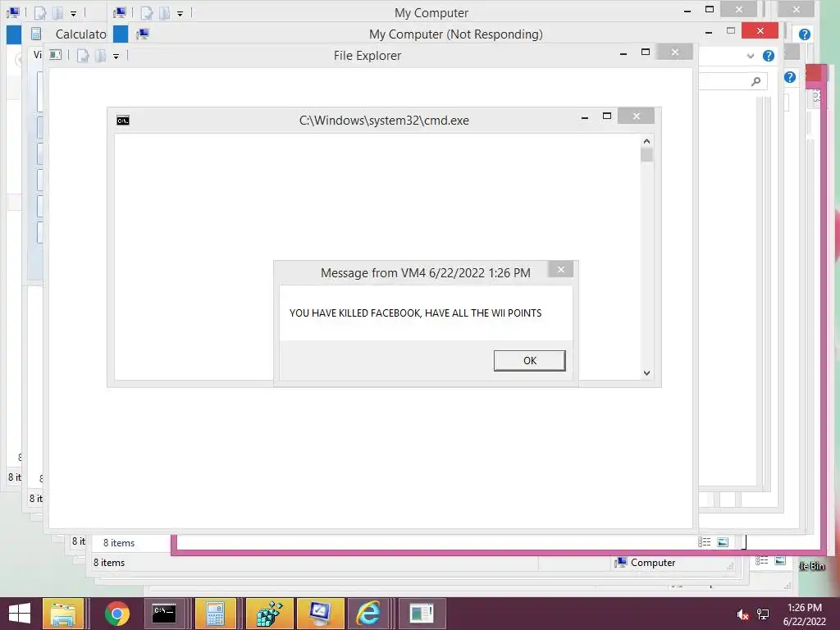Viewport: 840px width, 630px height.
Task: Close the Message from VM4 dialog
Action: [x=561, y=269]
